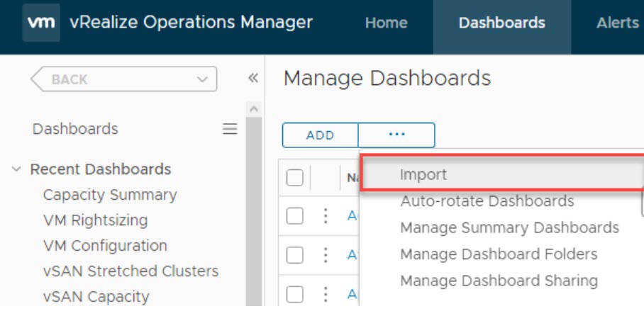
Task: Open the BACK dropdown selector
Action: pyautogui.click(x=123, y=79)
